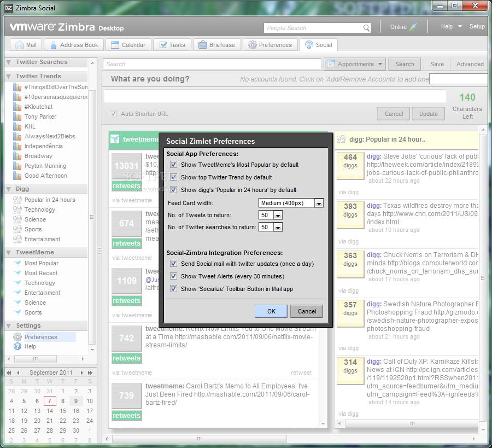
Task: Toggle Auto Shorten URL checkbox
Action: point(114,114)
